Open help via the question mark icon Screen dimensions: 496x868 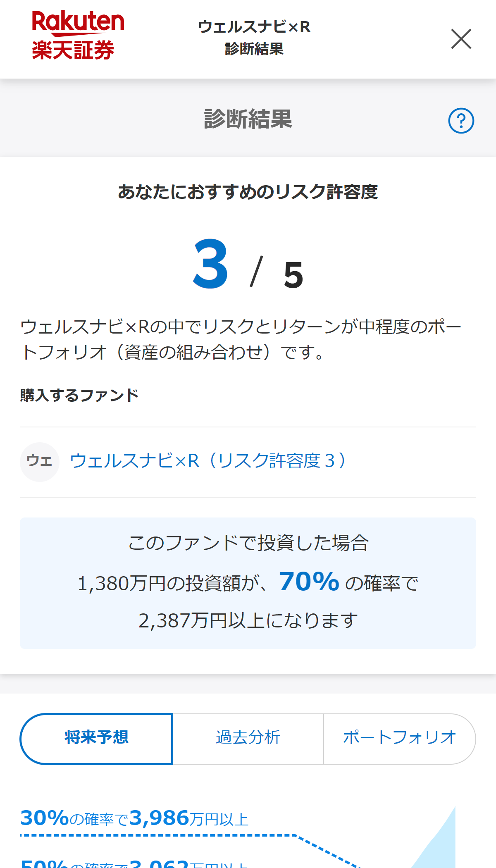click(461, 121)
